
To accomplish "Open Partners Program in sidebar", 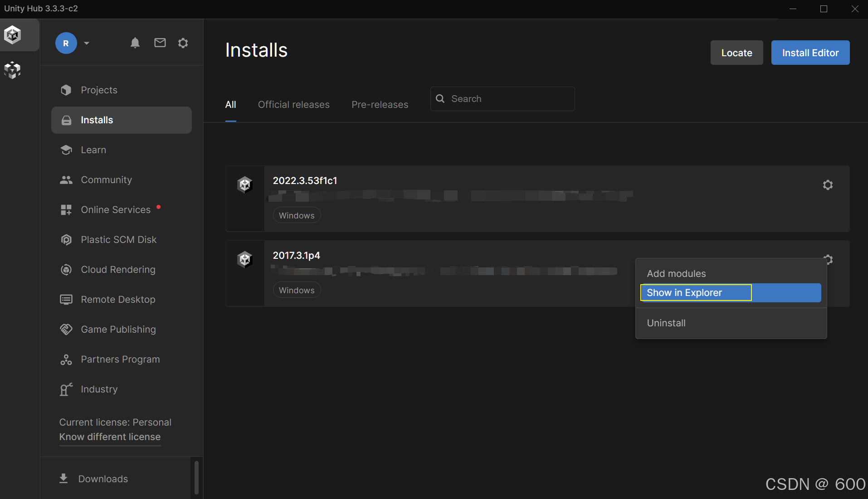I will click(122, 359).
